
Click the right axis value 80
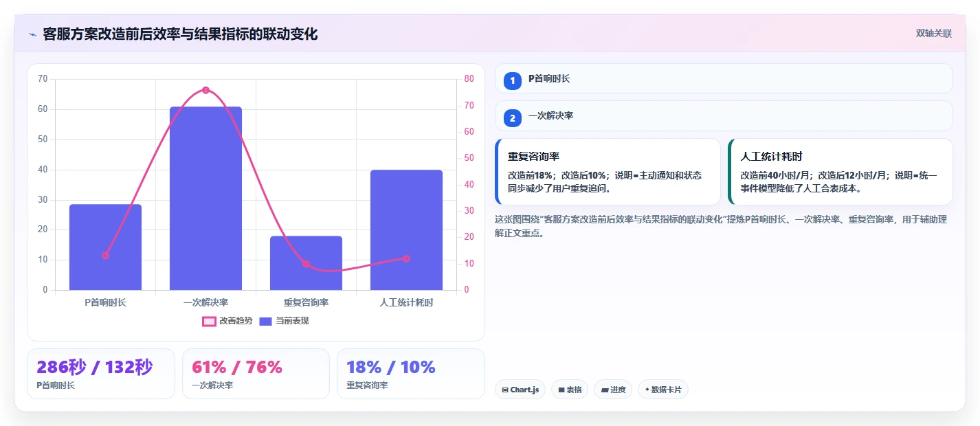[469, 79]
